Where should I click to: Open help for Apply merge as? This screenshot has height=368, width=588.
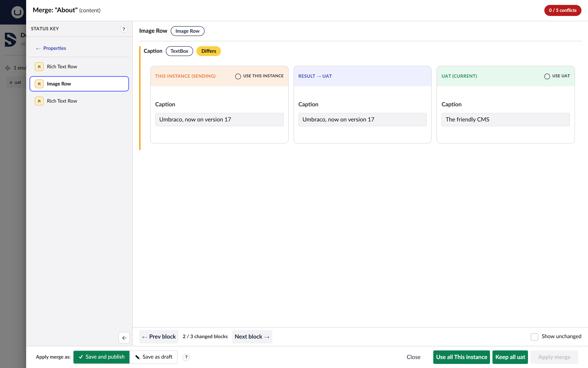coord(186,357)
